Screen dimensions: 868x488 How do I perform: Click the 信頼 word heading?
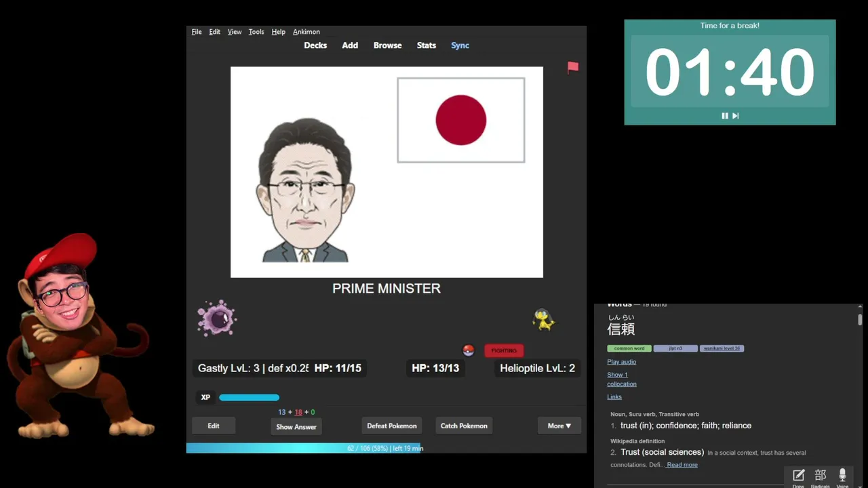[x=620, y=329]
